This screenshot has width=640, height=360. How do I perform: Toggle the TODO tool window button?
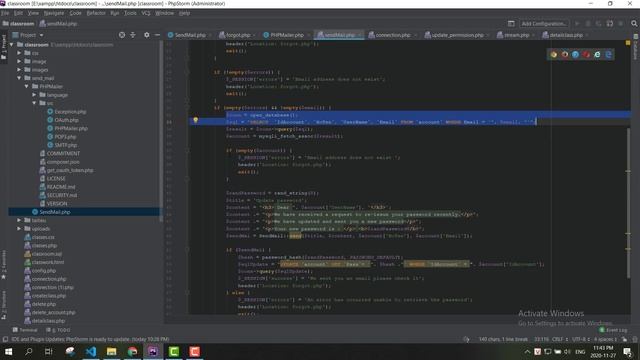pyautogui.click(x=58, y=330)
